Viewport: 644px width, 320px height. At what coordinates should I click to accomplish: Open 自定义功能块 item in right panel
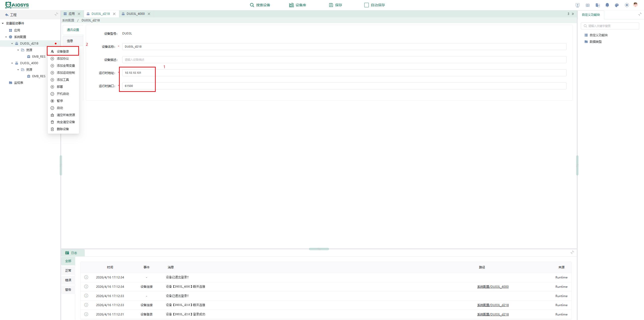pyautogui.click(x=596, y=35)
